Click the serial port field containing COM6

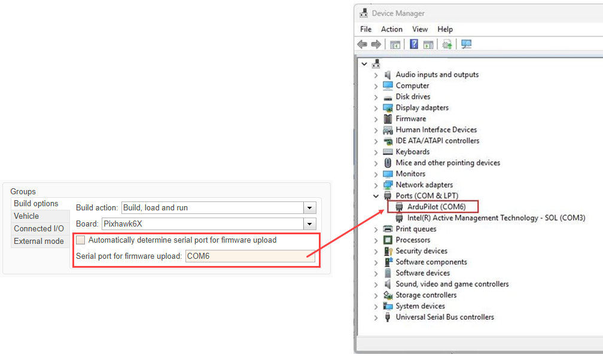click(x=249, y=257)
